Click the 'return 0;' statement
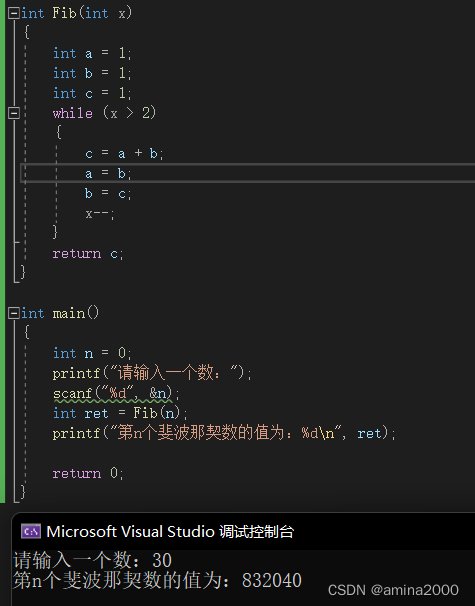This screenshot has height=606, width=475. click(88, 473)
